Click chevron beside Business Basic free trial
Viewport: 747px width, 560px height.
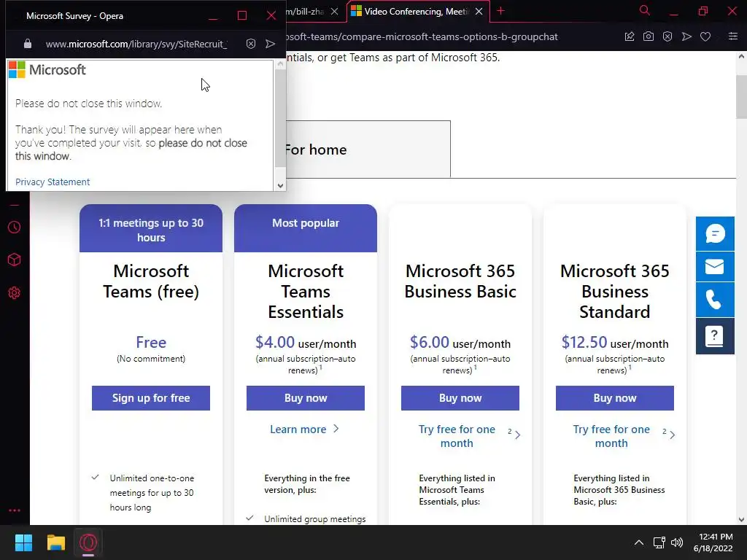tap(518, 435)
